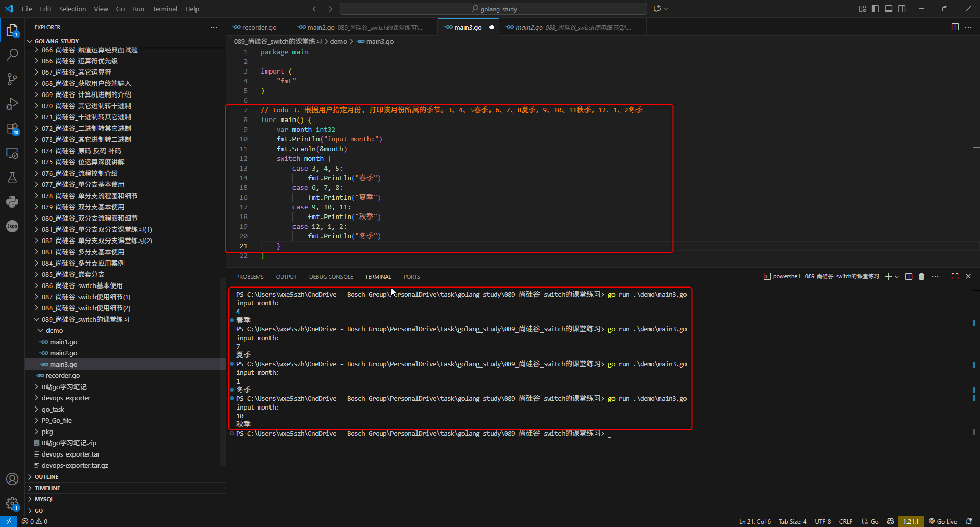Split the editor to the right
The image size is (980, 527).
pyautogui.click(x=955, y=27)
